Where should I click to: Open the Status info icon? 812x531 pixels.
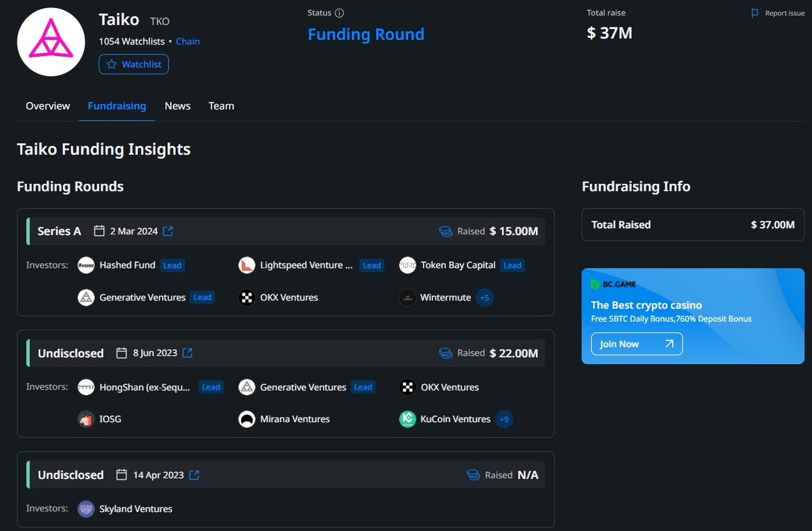(x=340, y=13)
